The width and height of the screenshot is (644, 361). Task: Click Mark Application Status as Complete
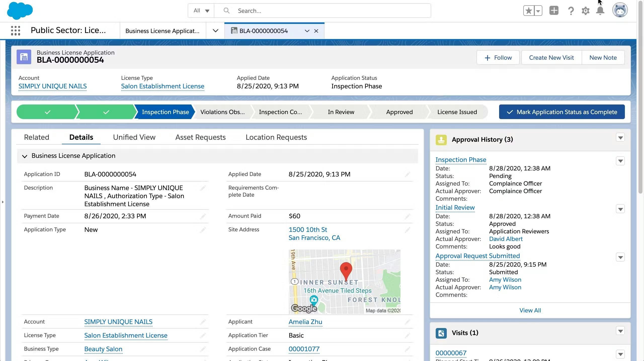(562, 112)
